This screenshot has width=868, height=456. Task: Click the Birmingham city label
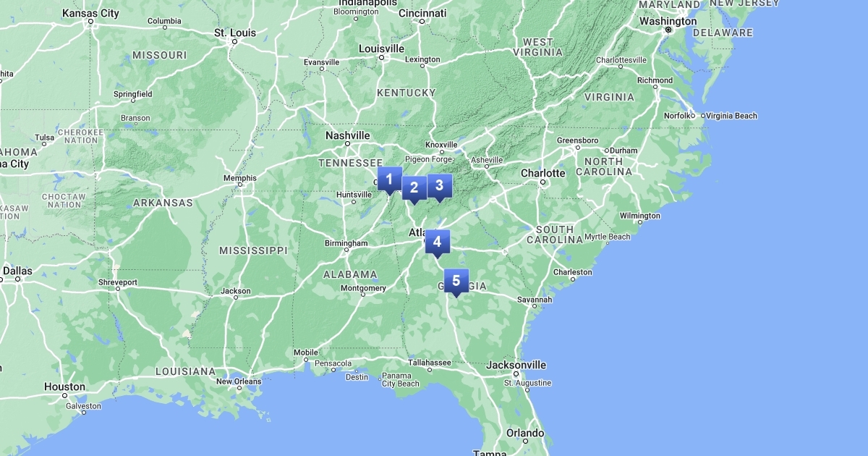point(346,243)
